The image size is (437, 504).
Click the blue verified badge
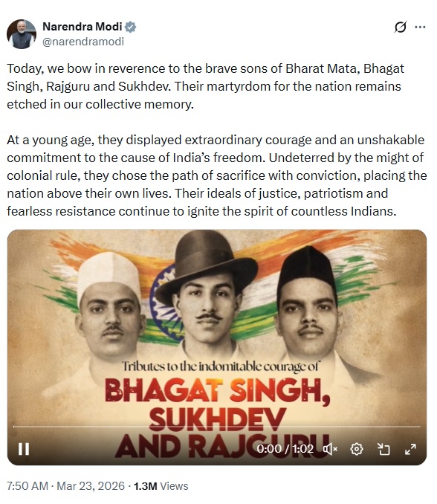(131, 27)
